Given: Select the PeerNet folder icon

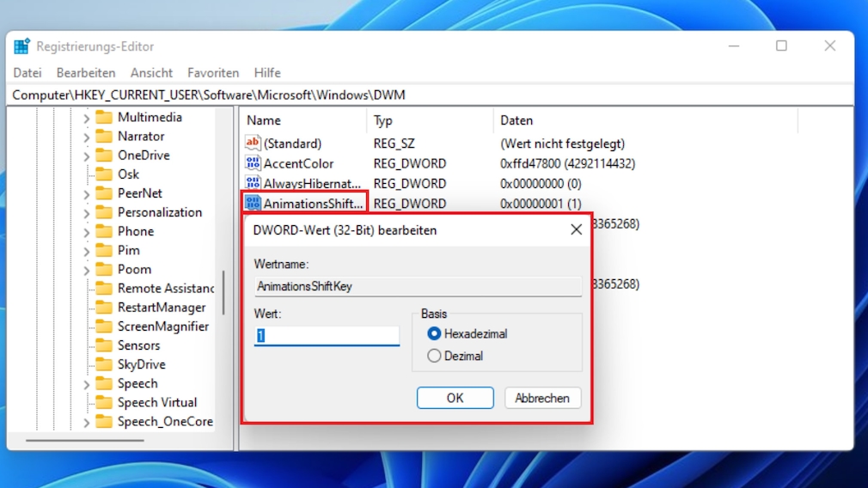Looking at the screenshot, I should click(x=103, y=193).
